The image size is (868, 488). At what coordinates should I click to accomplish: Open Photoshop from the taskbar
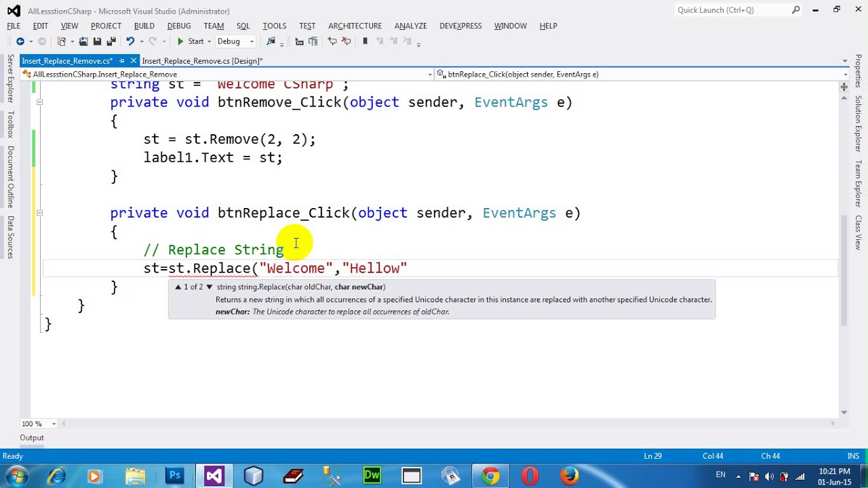175,476
